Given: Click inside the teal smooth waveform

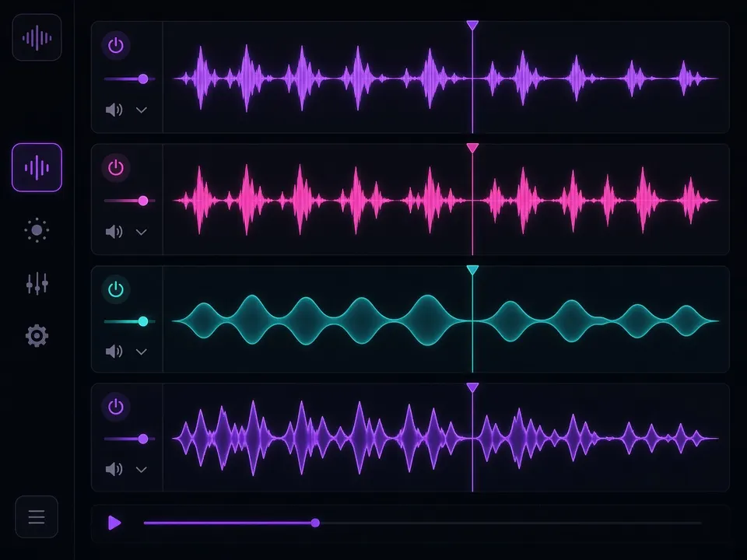Looking at the screenshot, I should click(445, 320).
